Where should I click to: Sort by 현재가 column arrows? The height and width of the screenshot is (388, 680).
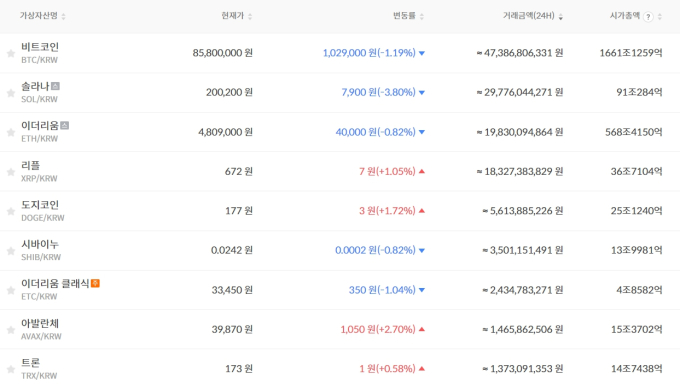[250, 16]
